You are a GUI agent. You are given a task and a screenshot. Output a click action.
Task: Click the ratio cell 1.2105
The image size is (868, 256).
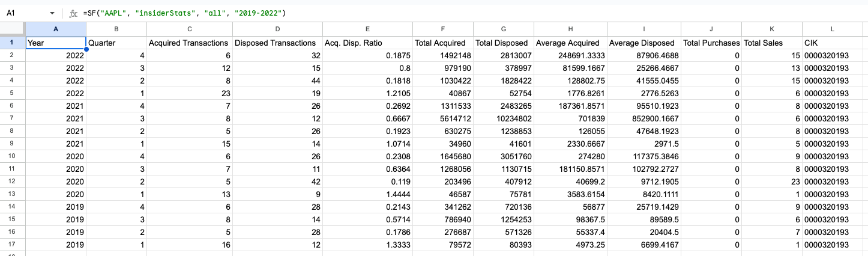coord(367,93)
